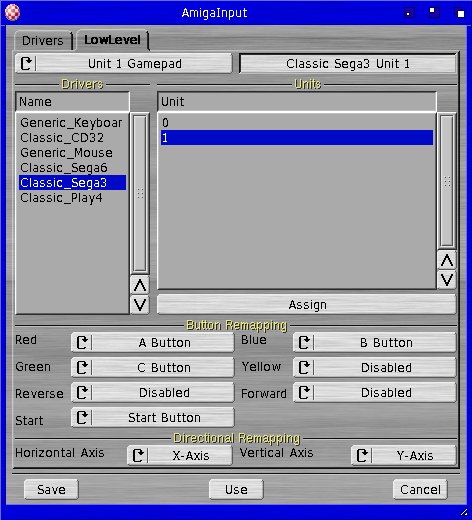
Task: Select the LowLevel tab
Action: [112, 40]
